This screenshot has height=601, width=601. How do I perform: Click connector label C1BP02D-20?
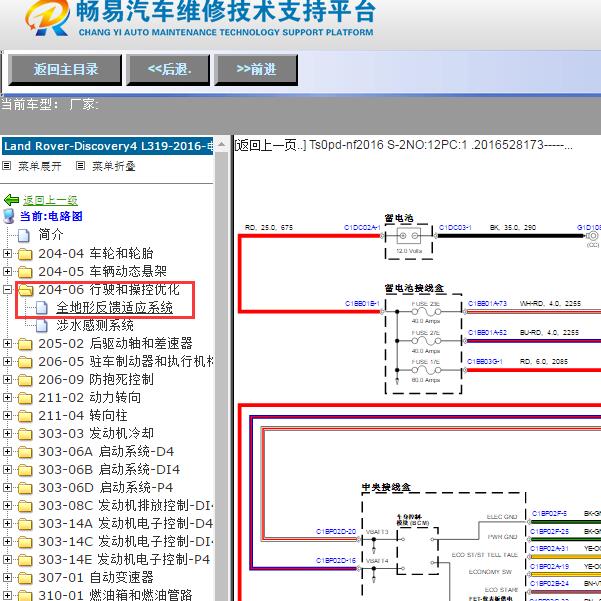point(336,532)
